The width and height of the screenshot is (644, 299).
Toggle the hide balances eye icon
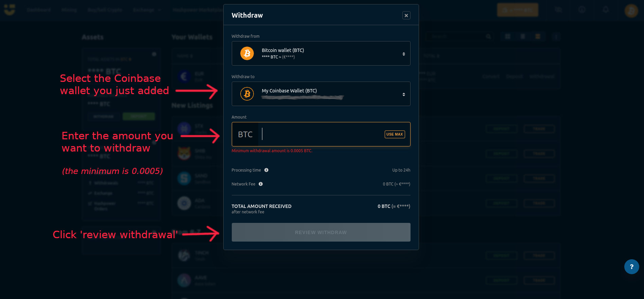tap(558, 10)
